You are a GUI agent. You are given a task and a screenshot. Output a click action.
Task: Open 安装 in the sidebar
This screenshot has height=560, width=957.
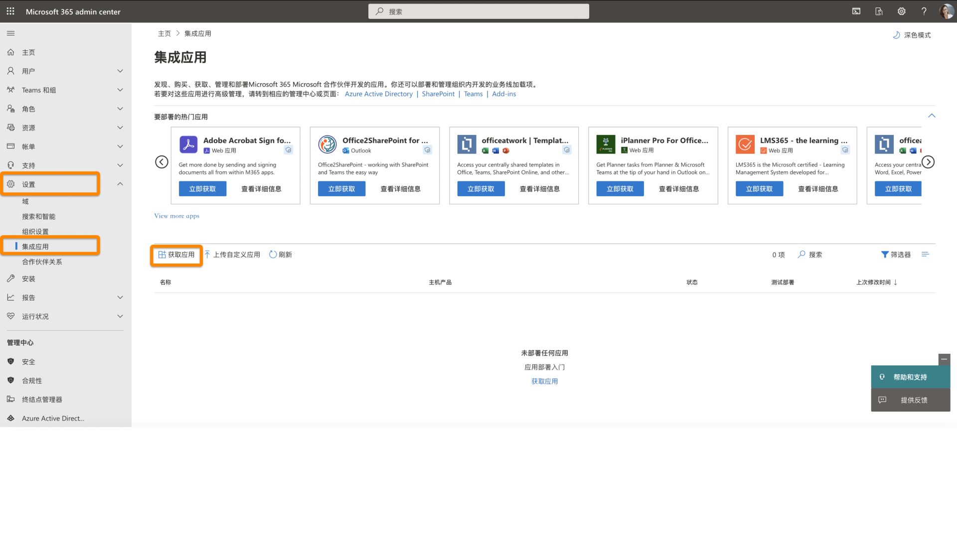[28, 279]
